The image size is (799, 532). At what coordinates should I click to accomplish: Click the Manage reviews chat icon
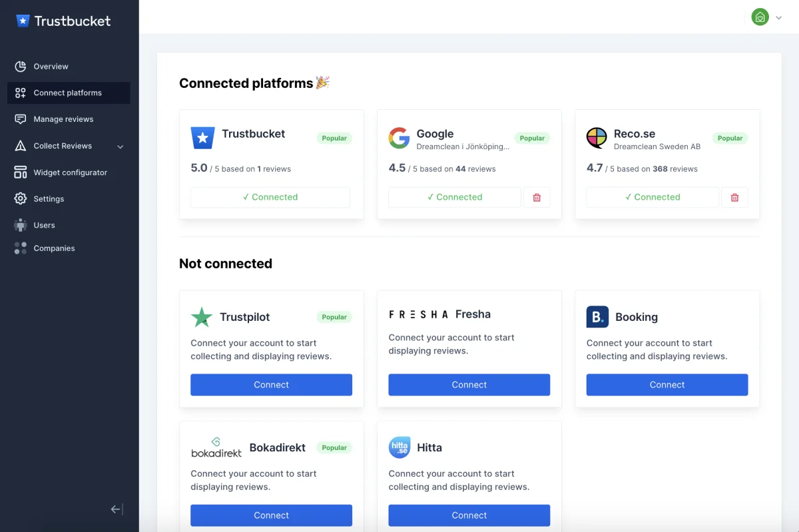click(21, 119)
